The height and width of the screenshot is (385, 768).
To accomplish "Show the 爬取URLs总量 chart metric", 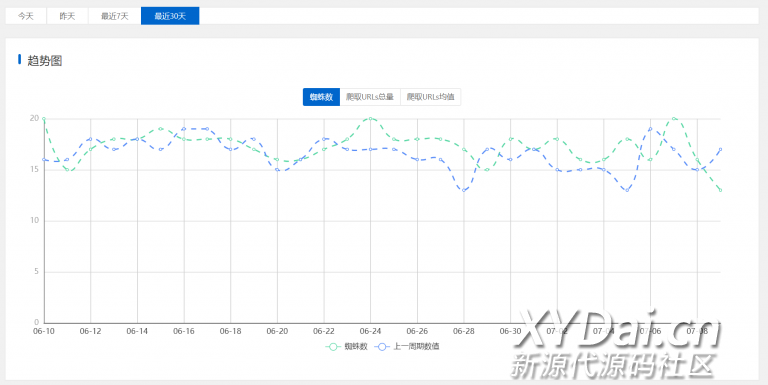I will coord(370,97).
